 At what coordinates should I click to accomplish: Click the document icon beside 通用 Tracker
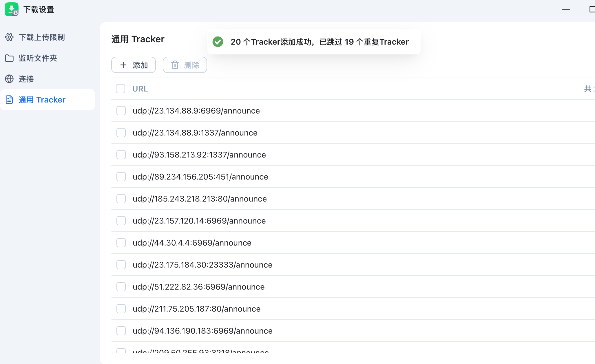click(9, 100)
